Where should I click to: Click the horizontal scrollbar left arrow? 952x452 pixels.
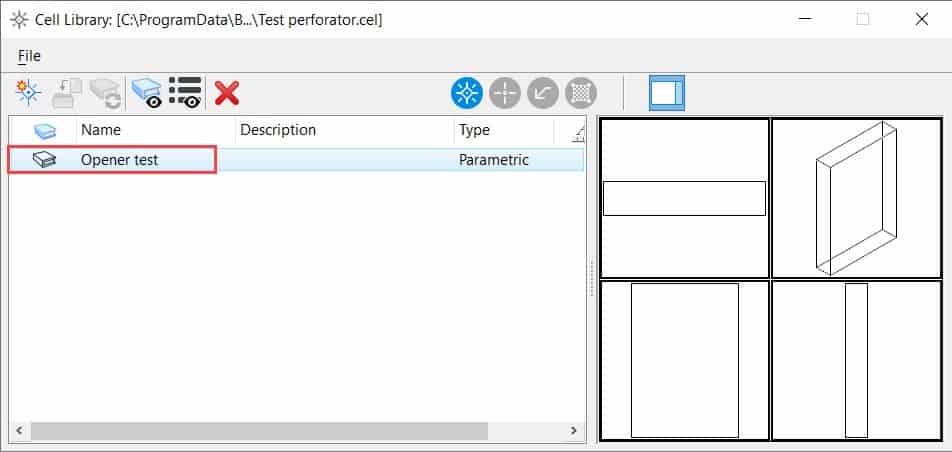19,431
